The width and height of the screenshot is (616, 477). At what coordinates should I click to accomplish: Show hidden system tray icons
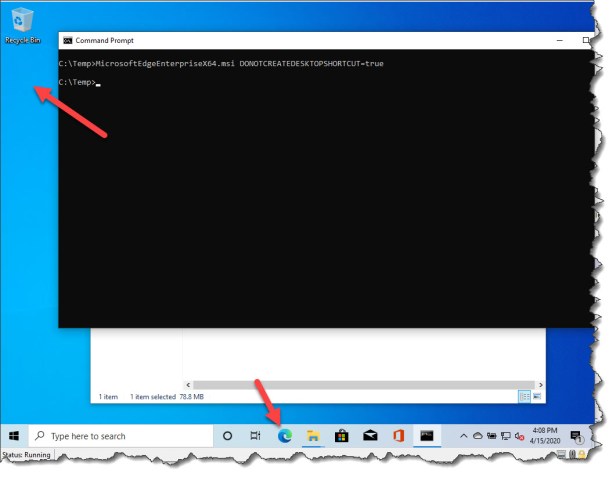click(x=464, y=436)
